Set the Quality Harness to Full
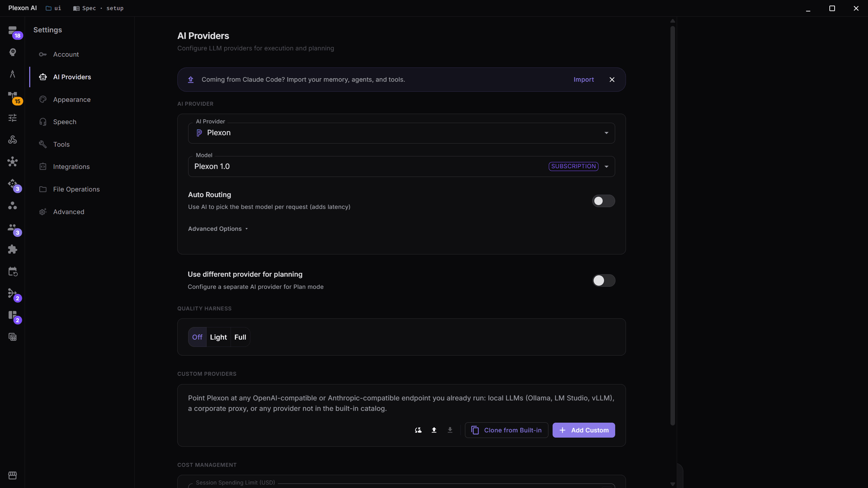868x488 pixels. point(240,337)
